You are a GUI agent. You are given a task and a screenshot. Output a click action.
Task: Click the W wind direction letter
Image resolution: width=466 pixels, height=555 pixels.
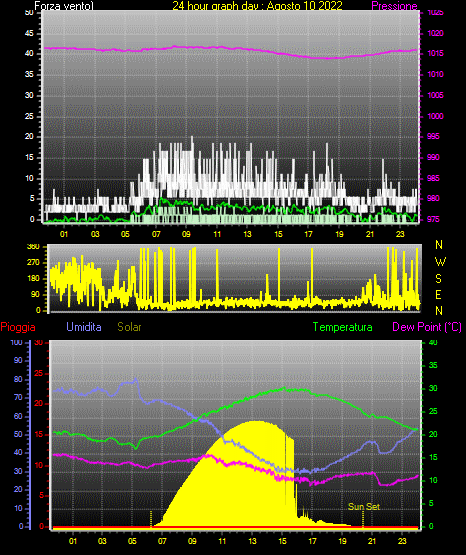point(440,262)
